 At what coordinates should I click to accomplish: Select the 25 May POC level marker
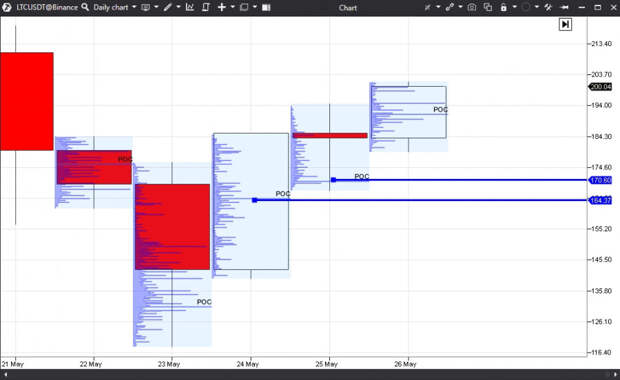(x=334, y=180)
